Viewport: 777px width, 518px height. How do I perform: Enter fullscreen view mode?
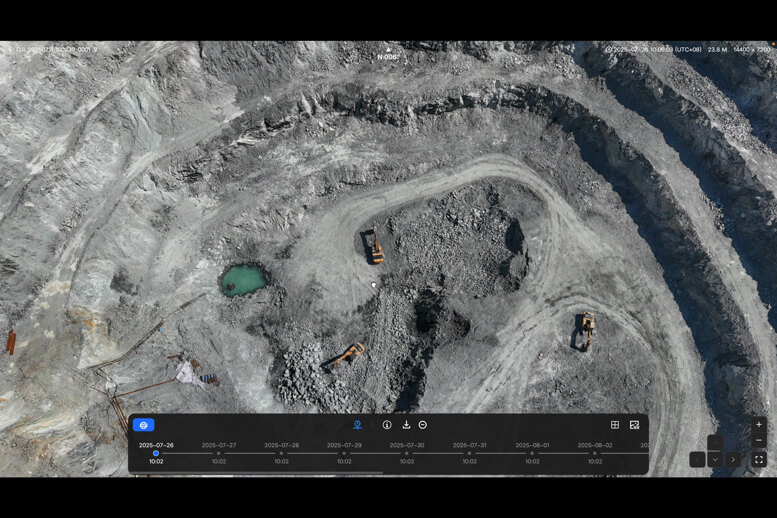coord(759,460)
